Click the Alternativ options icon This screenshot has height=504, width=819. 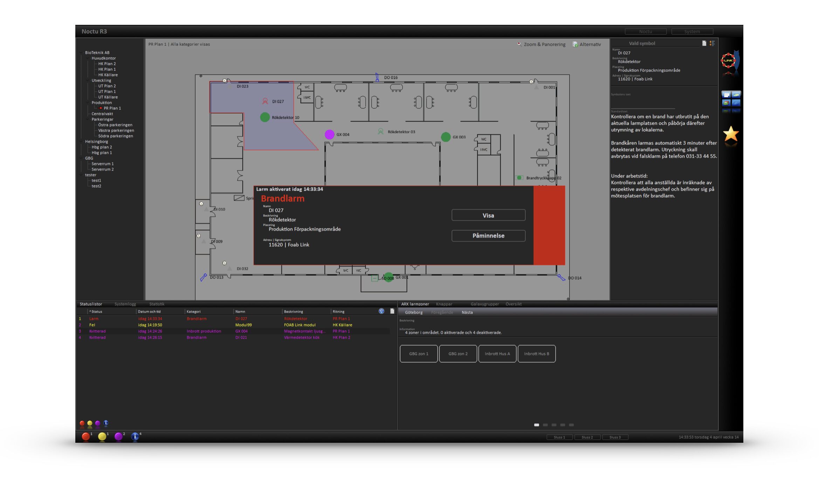point(575,44)
